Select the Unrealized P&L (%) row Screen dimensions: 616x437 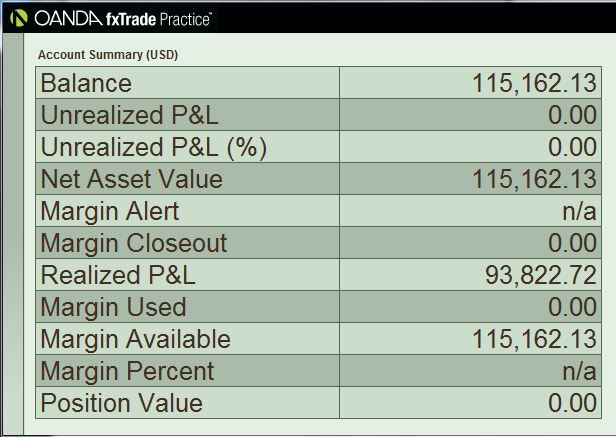click(318, 147)
